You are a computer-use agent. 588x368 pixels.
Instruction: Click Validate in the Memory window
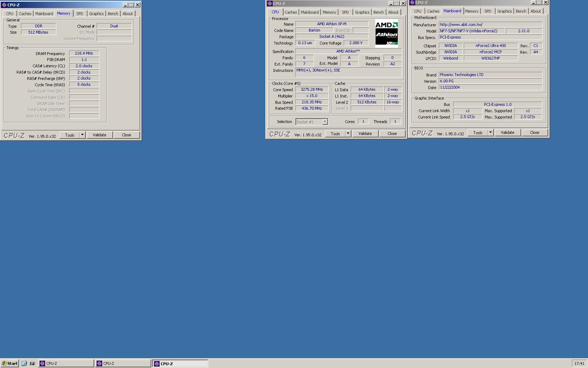(99, 135)
